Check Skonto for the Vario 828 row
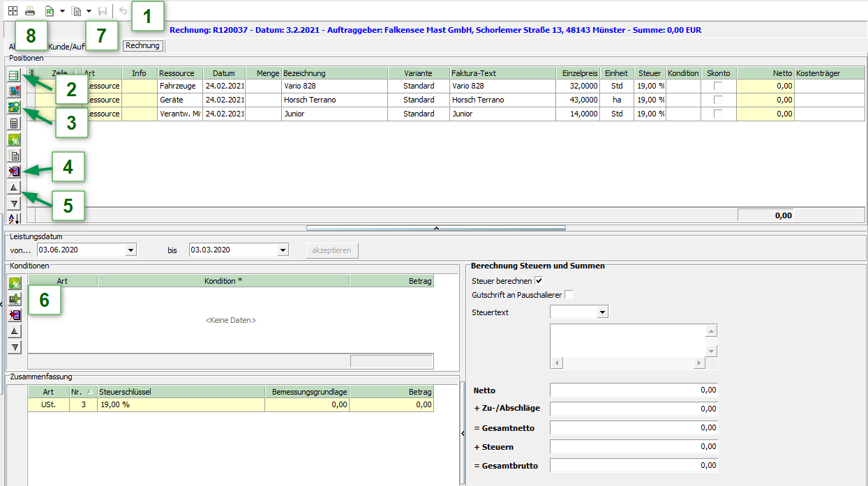This screenshot has width=868, height=486. (717, 86)
